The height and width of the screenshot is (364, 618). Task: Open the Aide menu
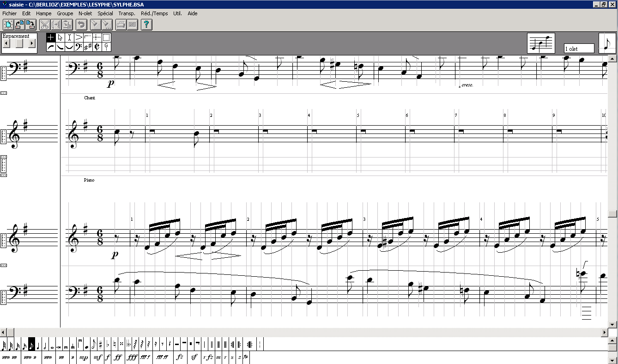[193, 13]
